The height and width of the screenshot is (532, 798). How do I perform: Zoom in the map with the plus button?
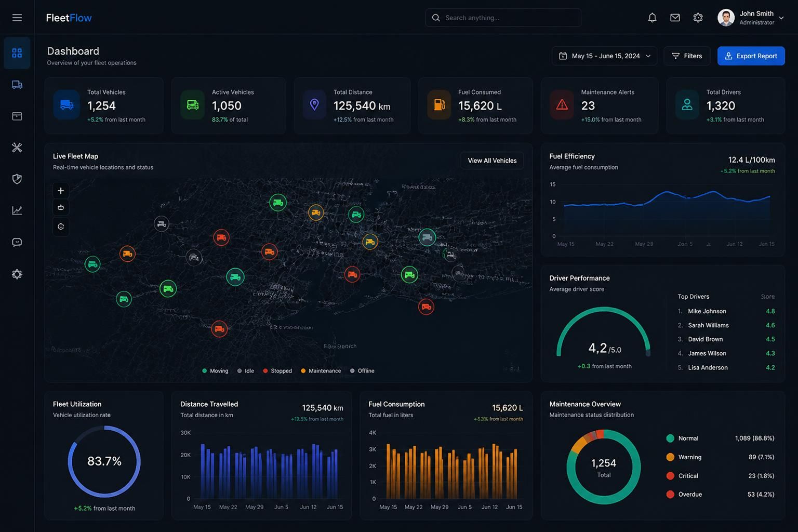click(x=61, y=191)
